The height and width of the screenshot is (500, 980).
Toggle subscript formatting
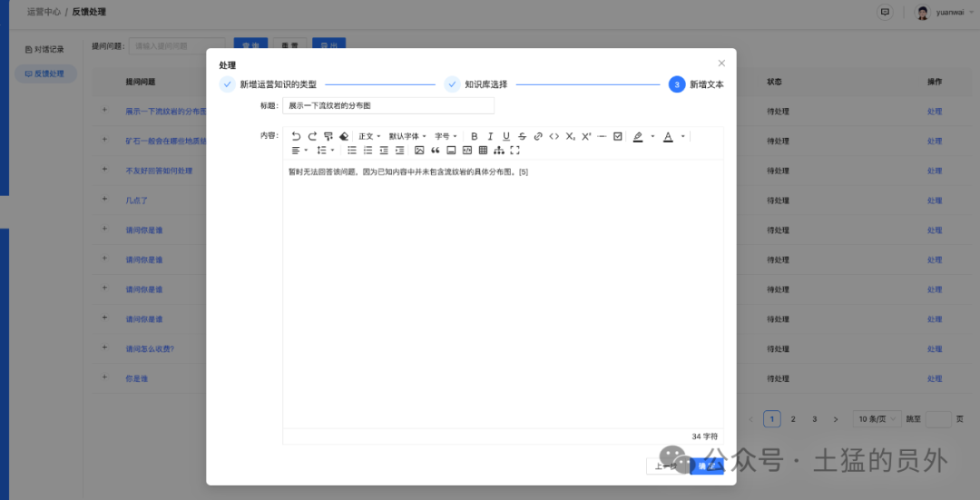coord(570,136)
